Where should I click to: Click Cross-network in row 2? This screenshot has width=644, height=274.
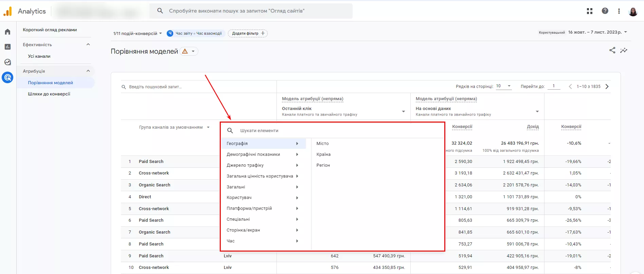pos(154,173)
